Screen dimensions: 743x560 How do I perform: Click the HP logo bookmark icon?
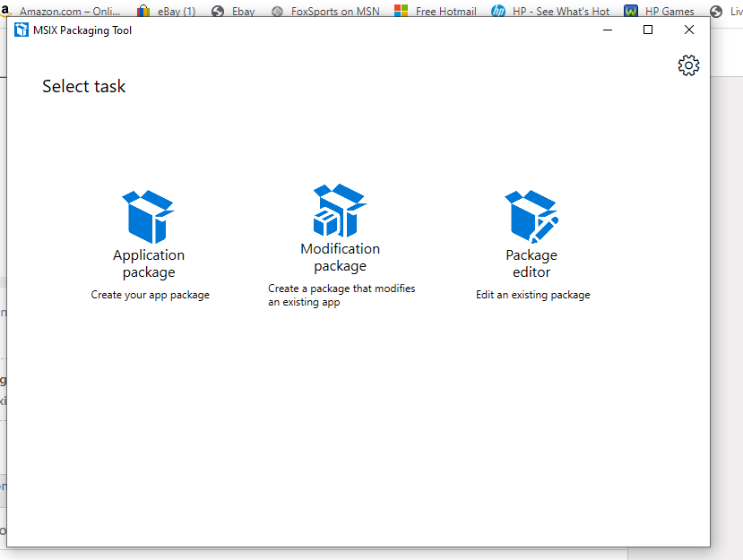pyautogui.click(x=498, y=11)
